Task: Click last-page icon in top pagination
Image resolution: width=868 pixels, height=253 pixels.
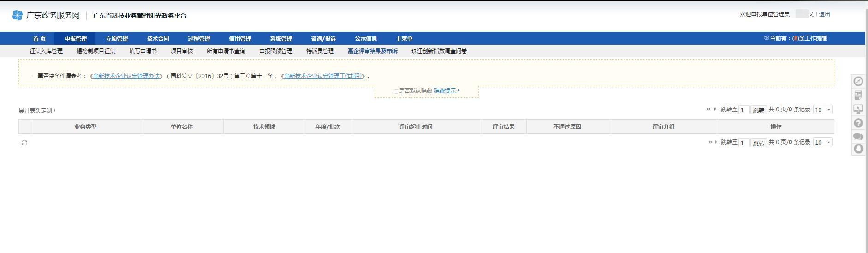Action: [715, 109]
